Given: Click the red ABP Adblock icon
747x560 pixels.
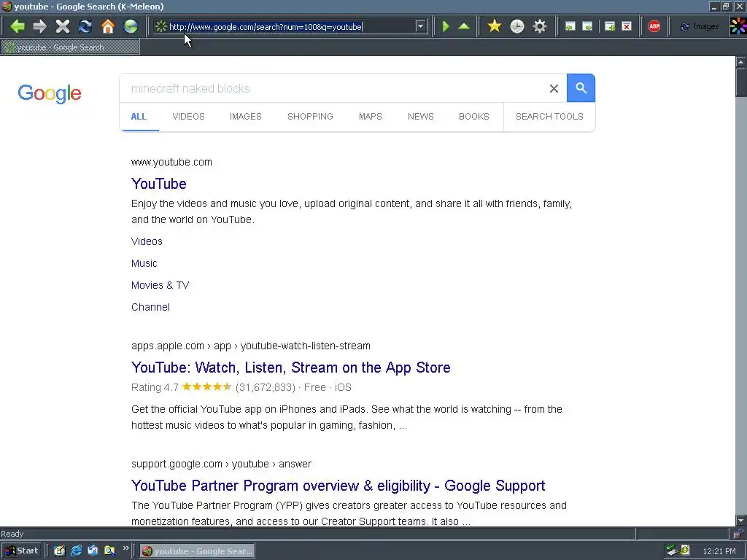Looking at the screenshot, I should [654, 26].
